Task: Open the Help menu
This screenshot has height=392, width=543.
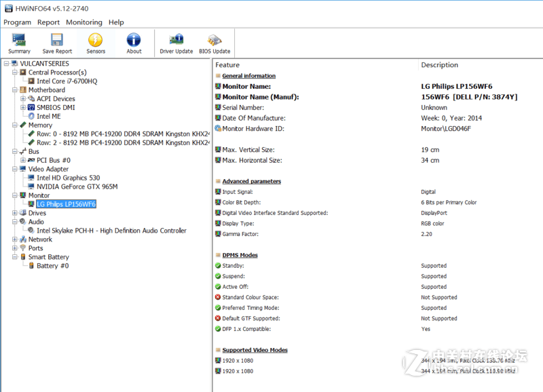Action: pos(117,22)
